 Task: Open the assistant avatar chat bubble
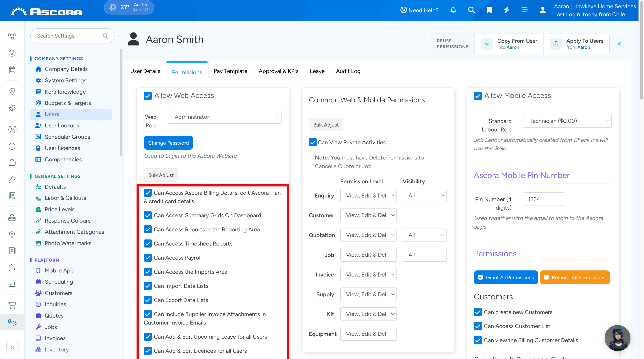click(617, 338)
